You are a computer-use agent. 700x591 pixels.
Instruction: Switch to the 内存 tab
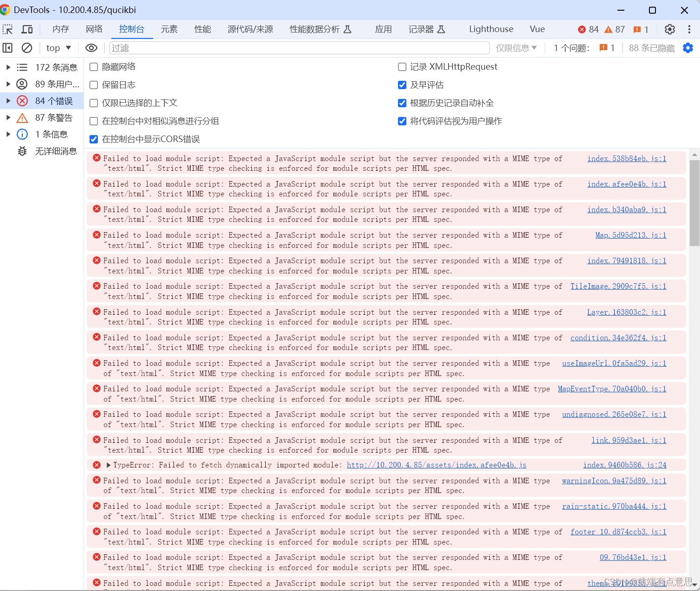61,29
